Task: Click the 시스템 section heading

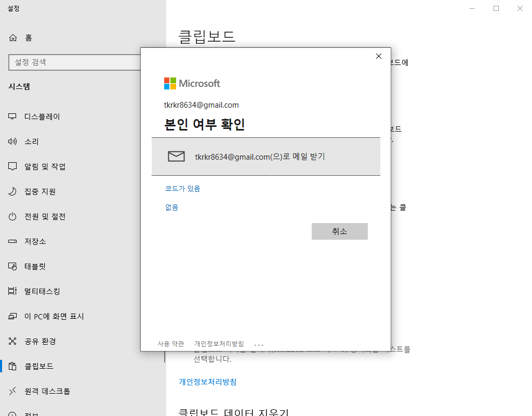Action: coord(19,87)
